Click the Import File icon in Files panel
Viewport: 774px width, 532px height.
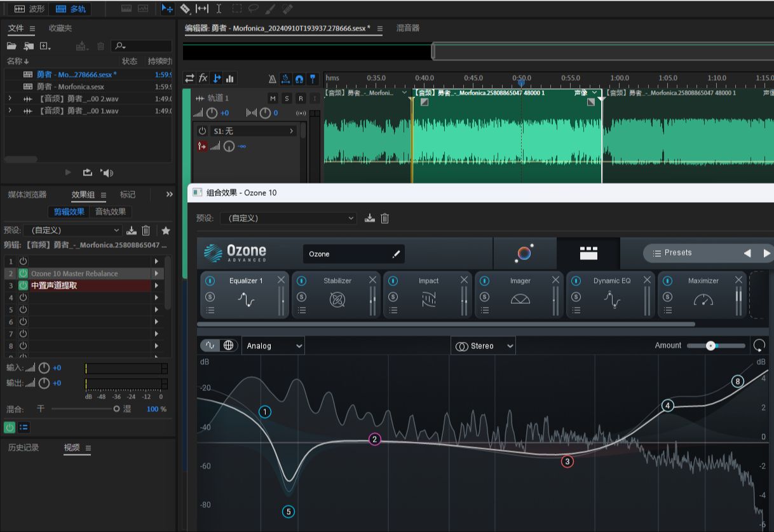pos(29,46)
